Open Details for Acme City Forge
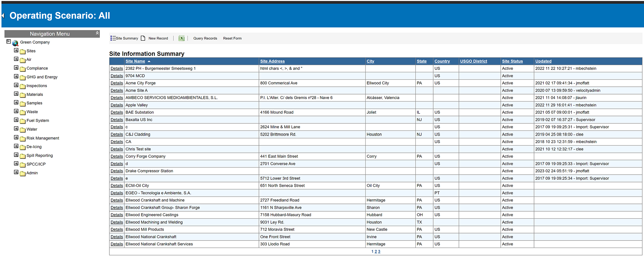 (x=117, y=83)
